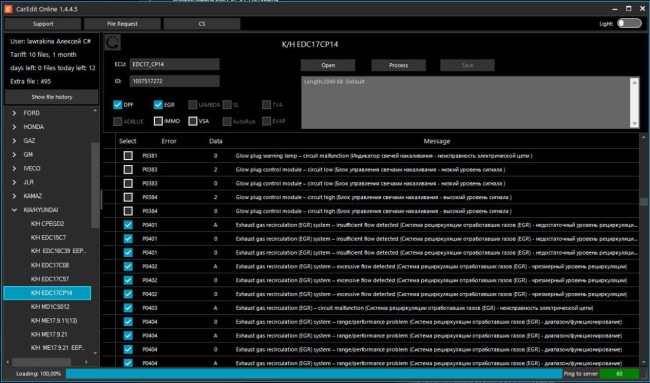Click the down arrow of log scrollbar
This screenshot has width=650, height=383.
(634, 124)
